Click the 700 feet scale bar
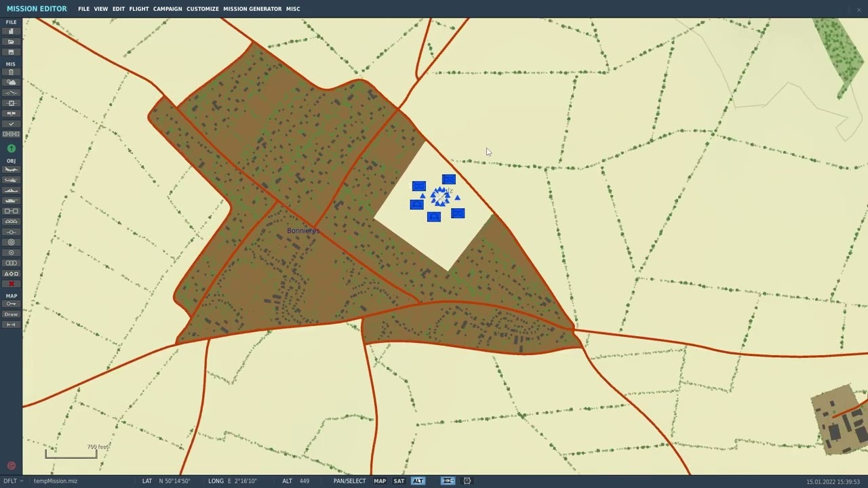The height and width of the screenshot is (488, 868). [71, 452]
